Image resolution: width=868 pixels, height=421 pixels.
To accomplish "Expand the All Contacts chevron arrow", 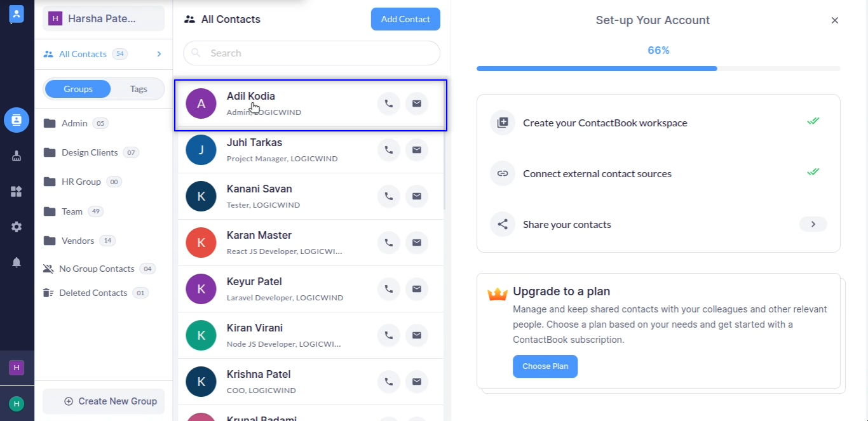I will (x=159, y=54).
